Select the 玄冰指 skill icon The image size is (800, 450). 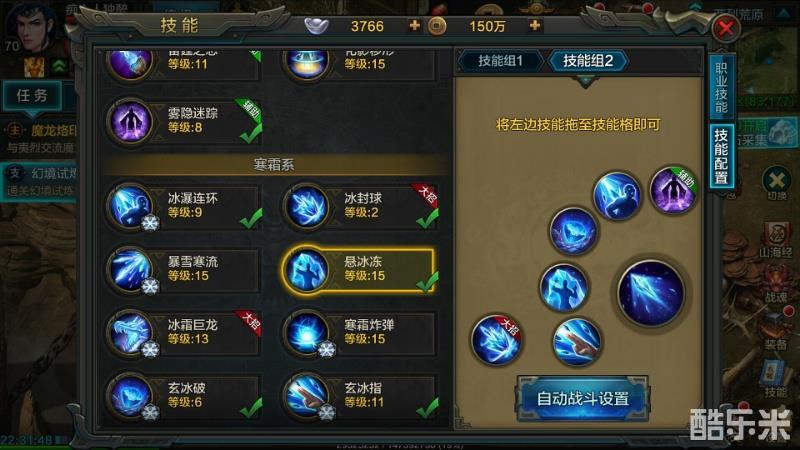pyautogui.click(x=307, y=396)
